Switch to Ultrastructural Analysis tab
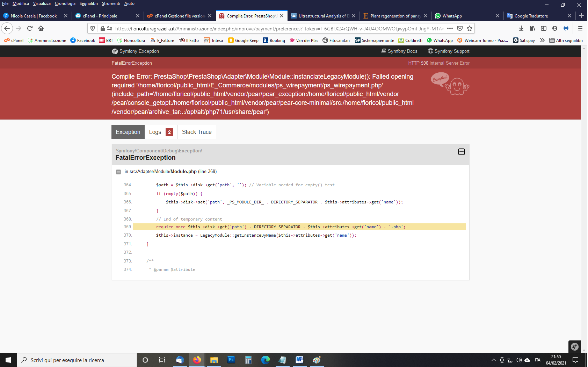Image resolution: width=588 pixels, height=367 pixels. [x=323, y=16]
